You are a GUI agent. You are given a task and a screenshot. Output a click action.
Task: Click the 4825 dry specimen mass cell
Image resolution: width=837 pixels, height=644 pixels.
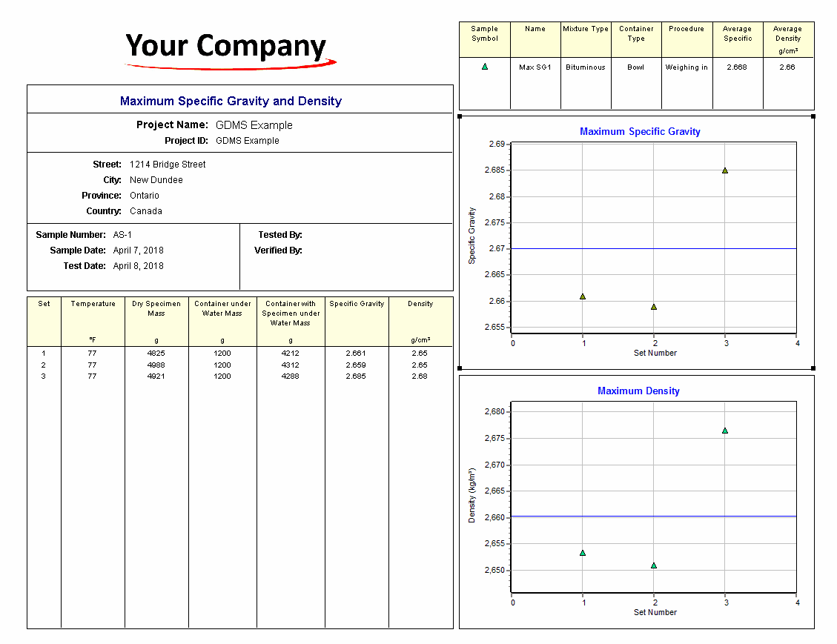click(156, 353)
